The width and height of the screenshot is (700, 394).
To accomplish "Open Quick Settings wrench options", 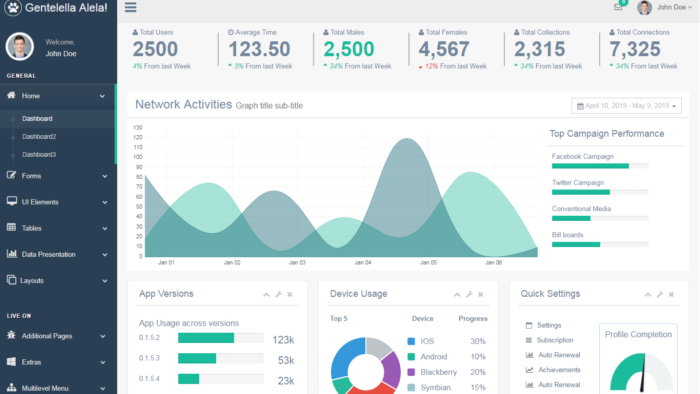I will [x=659, y=294].
